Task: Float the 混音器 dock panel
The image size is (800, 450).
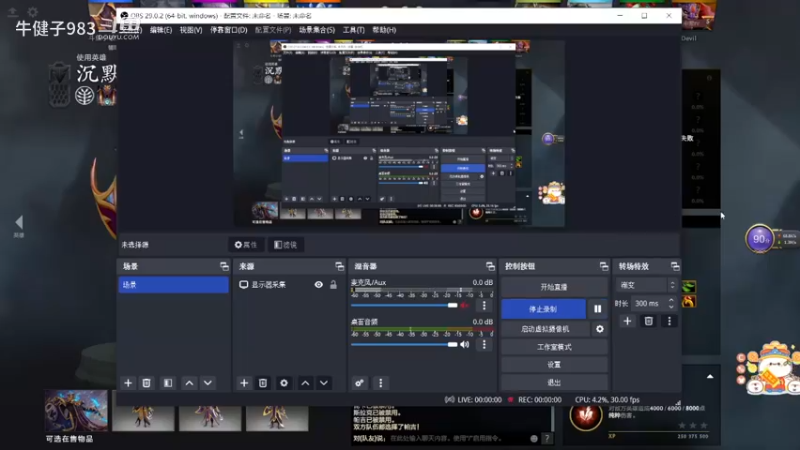Action: [x=490, y=266]
